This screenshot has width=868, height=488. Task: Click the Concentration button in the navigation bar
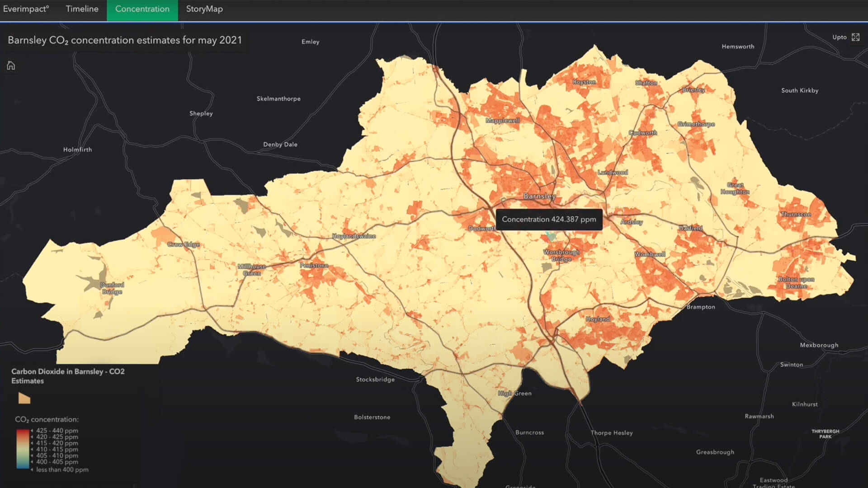click(142, 9)
